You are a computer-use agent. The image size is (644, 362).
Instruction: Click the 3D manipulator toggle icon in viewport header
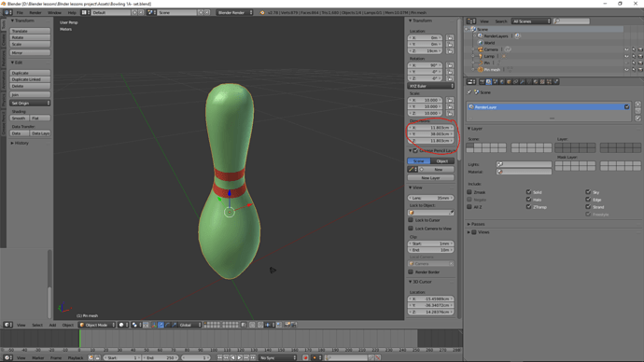point(154,325)
